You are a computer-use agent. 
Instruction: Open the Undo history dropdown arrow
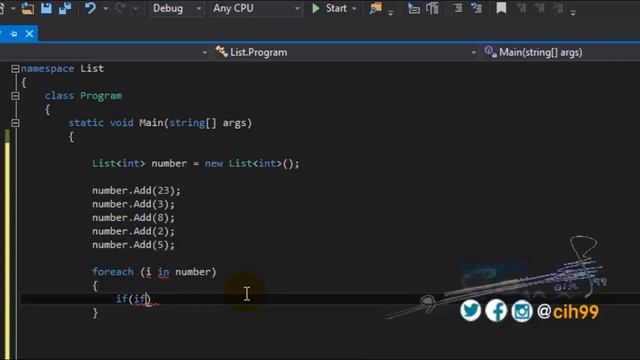pos(105,9)
